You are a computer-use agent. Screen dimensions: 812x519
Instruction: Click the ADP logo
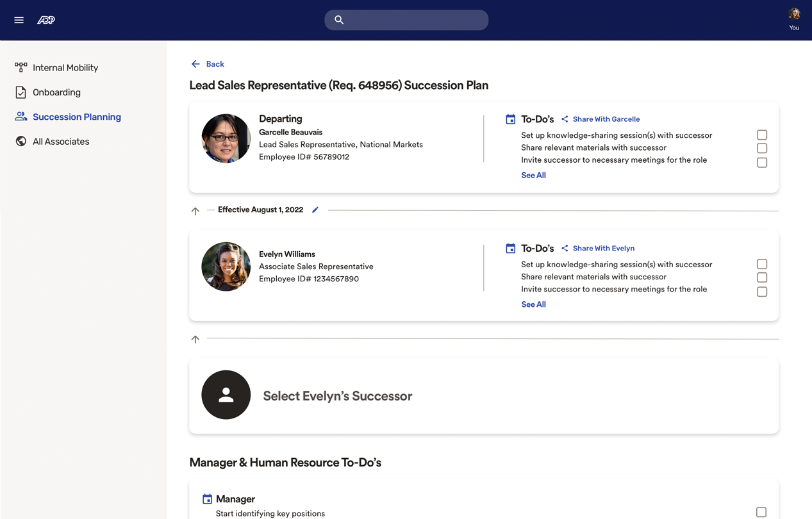tap(46, 20)
